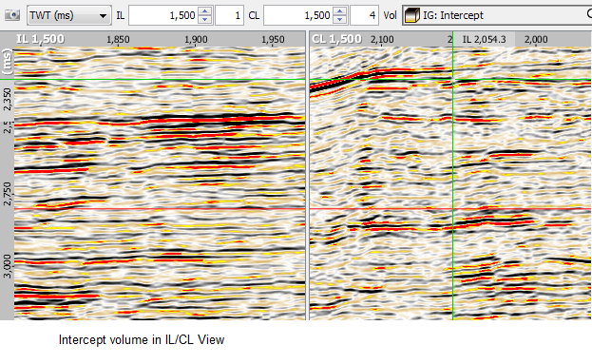This screenshot has height=364, width=592.
Task: Click the 2,100 tick label in CL view
Action: (x=382, y=39)
